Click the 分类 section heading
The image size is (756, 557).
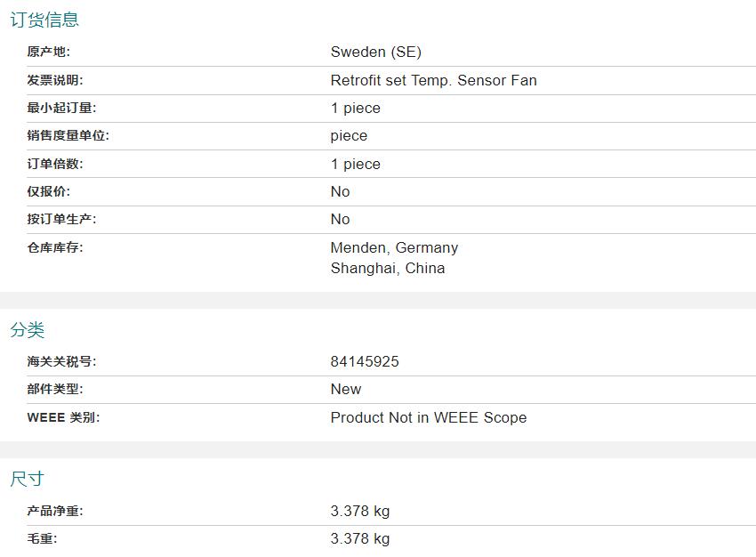28,330
